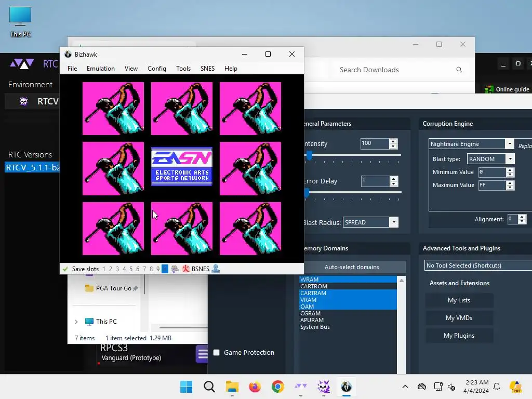Click the search magnifier in Search Downloads
Viewport: 532px width, 399px height.
459,70
